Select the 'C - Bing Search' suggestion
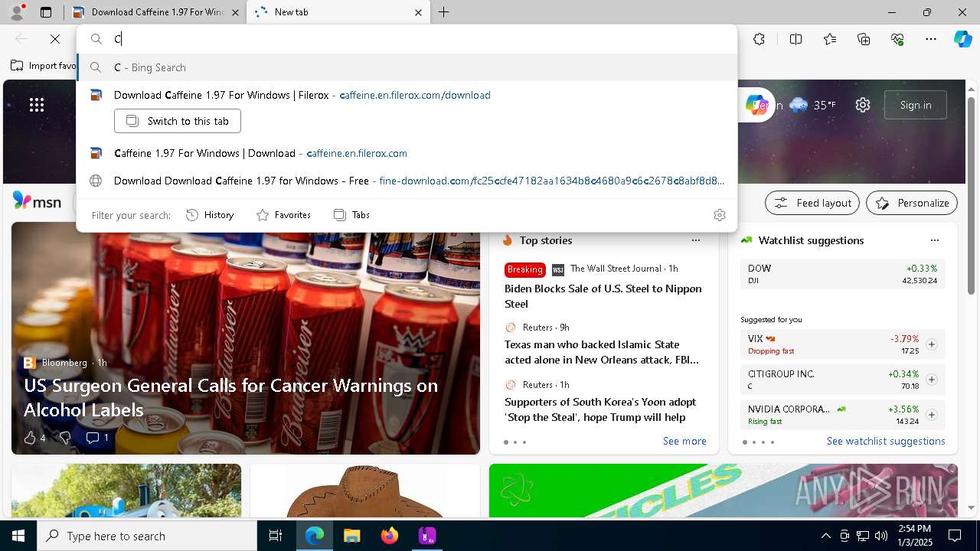Image resolution: width=980 pixels, height=551 pixels. click(x=407, y=67)
